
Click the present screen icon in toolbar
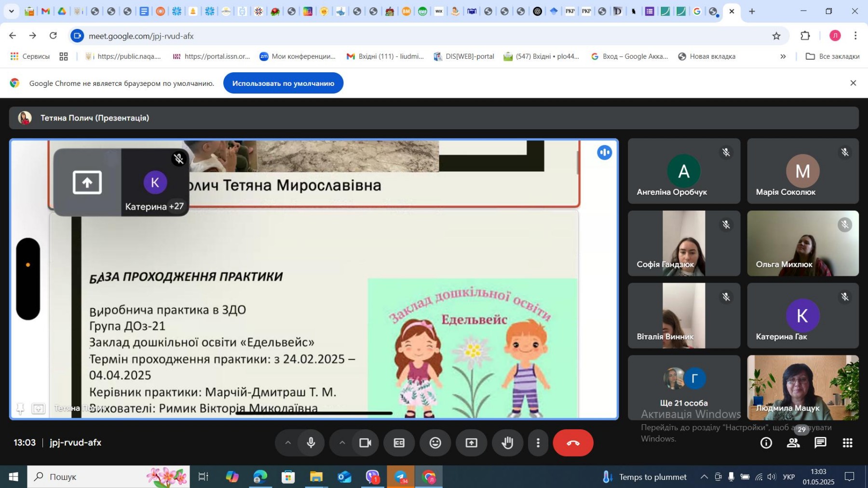(x=471, y=443)
